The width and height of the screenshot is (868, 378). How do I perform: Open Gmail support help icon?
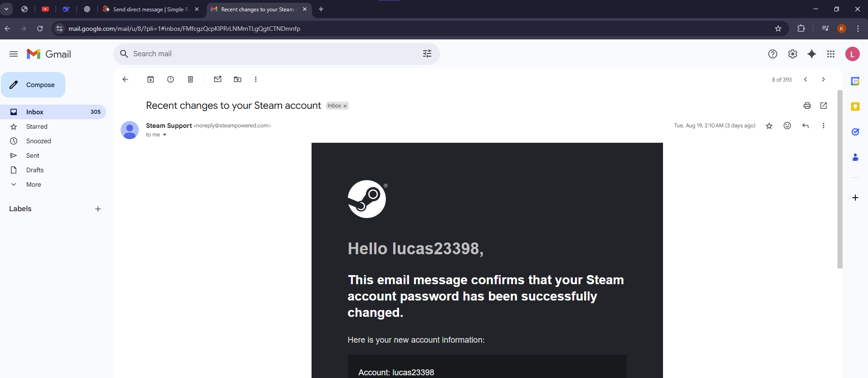pos(773,54)
